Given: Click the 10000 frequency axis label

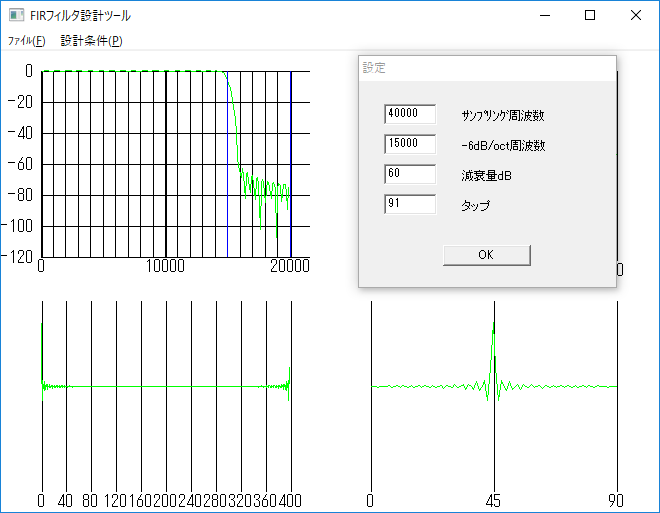Looking at the screenshot, I should click(165, 266).
